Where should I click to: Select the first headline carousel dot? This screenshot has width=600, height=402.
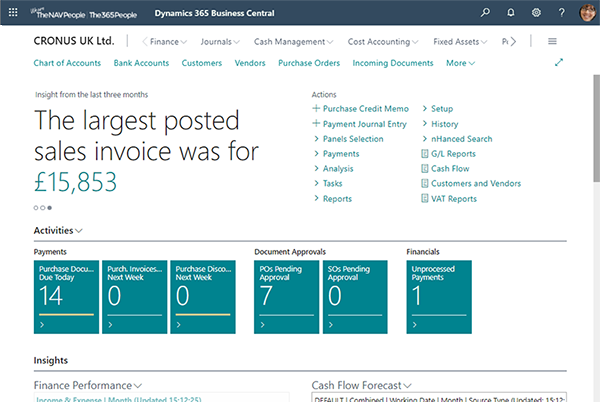[36, 207]
